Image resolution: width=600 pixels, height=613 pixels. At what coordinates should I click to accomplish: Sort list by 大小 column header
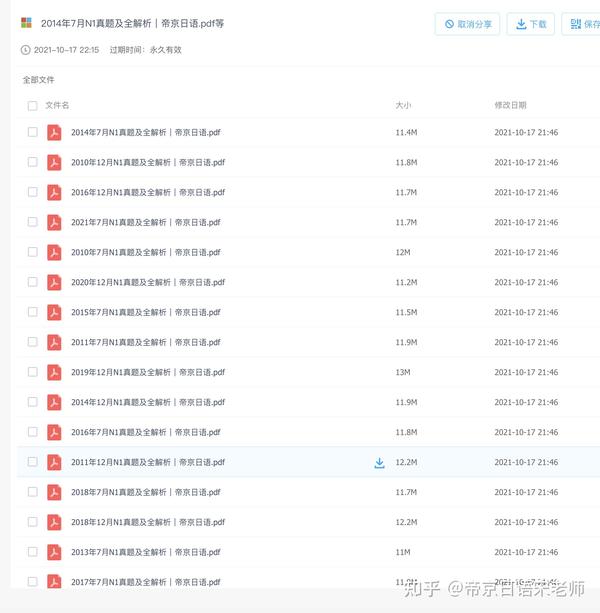(x=403, y=105)
